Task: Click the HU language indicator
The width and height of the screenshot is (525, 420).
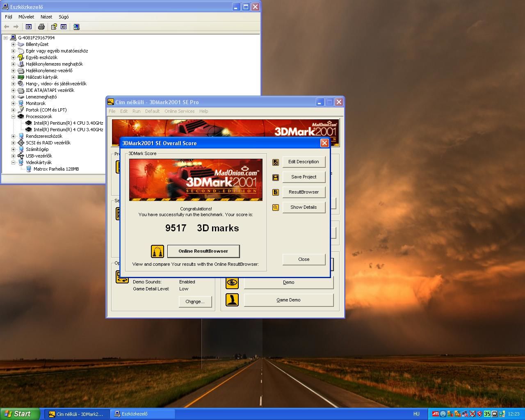Action: tap(416, 414)
